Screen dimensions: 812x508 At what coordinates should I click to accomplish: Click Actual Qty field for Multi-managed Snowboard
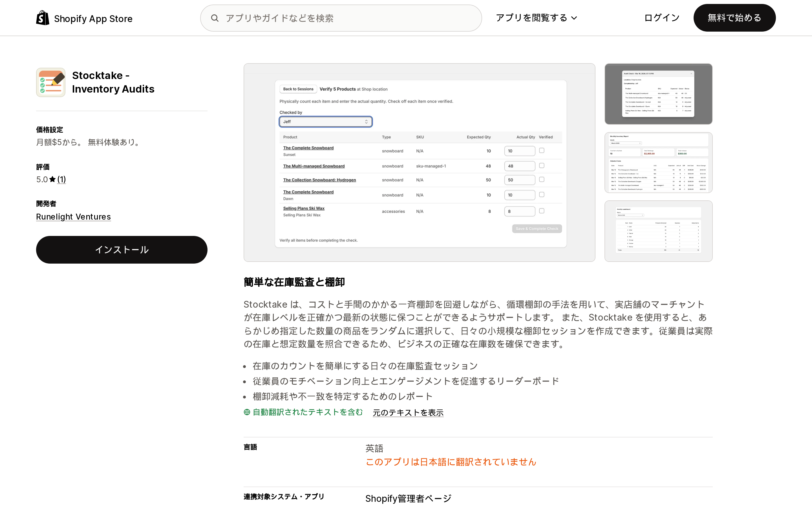pos(519,166)
